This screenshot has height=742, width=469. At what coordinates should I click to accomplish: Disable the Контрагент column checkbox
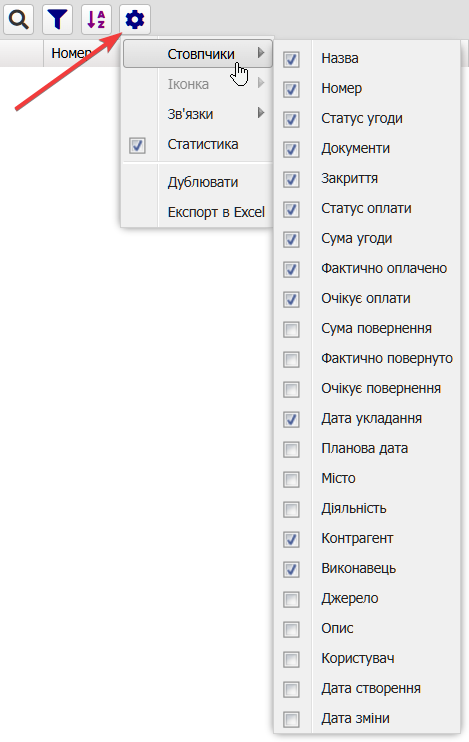click(x=291, y=539)
